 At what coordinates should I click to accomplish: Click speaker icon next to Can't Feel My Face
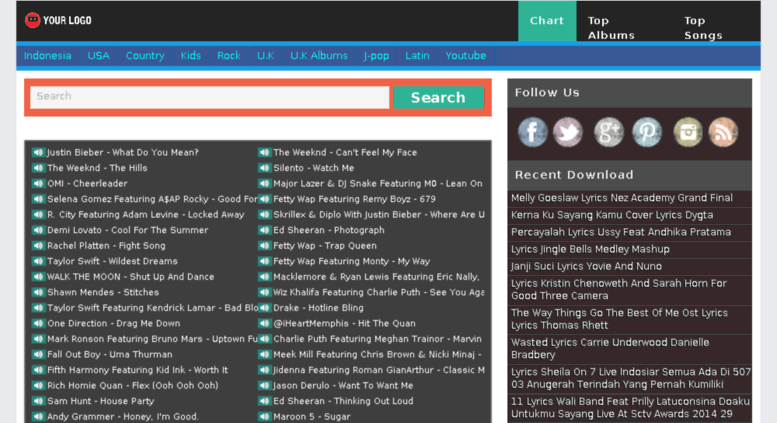click(x=265, y=153)
